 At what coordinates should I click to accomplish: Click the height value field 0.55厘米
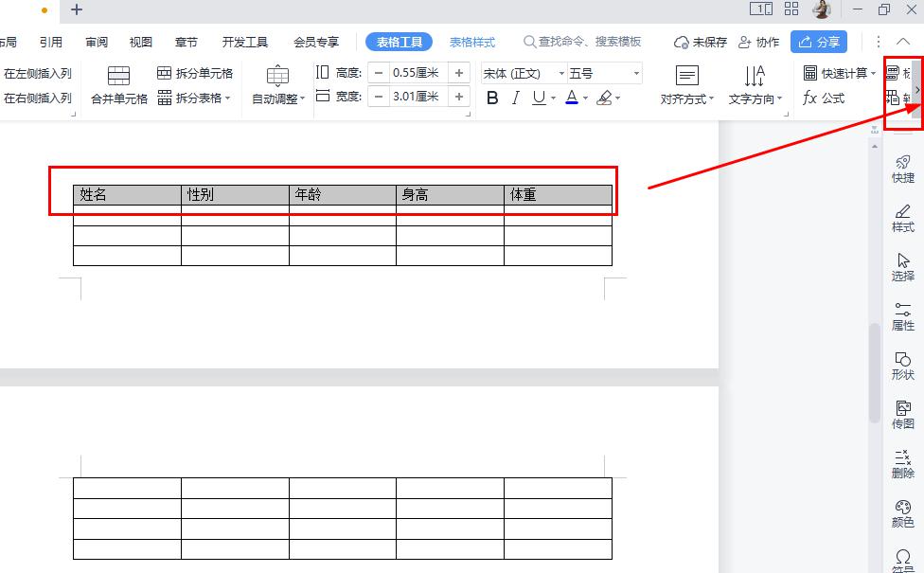pos(418,73)
